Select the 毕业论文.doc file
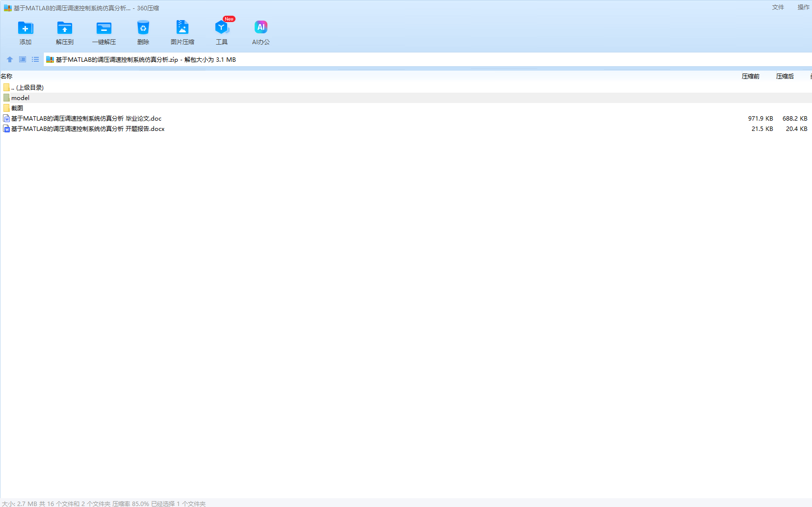Screen dimensions: 812x507 click(86, 119)
